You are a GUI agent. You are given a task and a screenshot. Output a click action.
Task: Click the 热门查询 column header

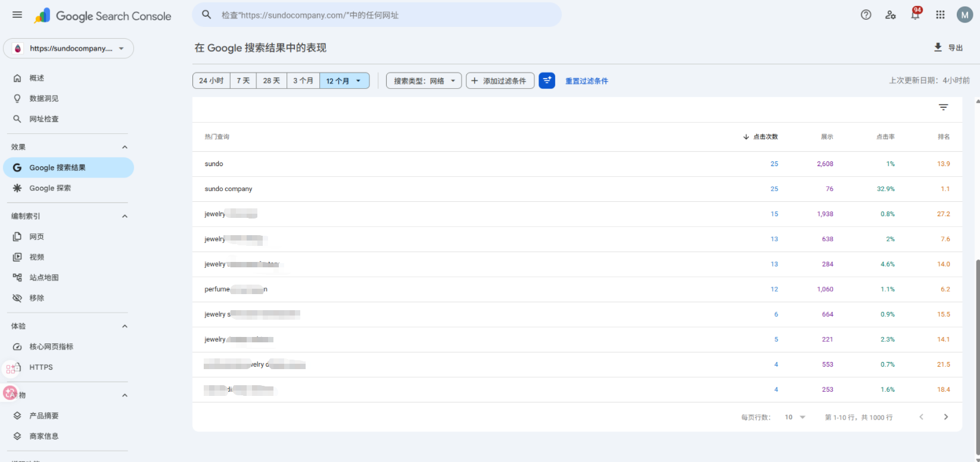point(217,137)
